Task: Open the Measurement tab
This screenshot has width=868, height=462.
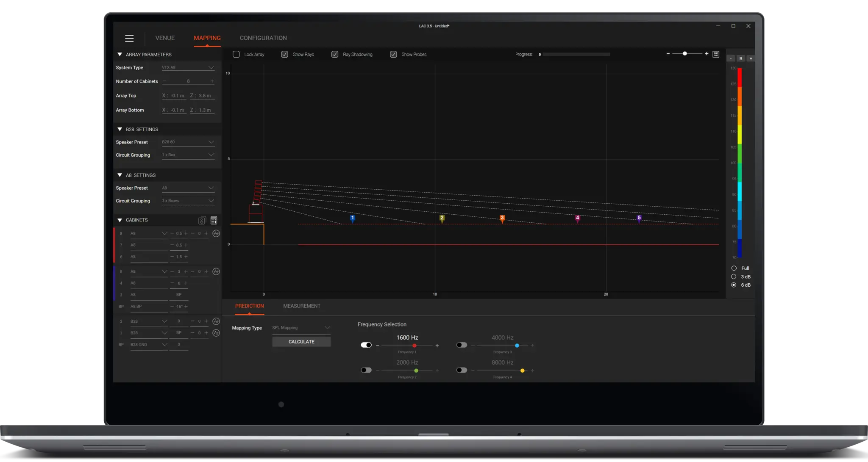Action: (301, 306)
